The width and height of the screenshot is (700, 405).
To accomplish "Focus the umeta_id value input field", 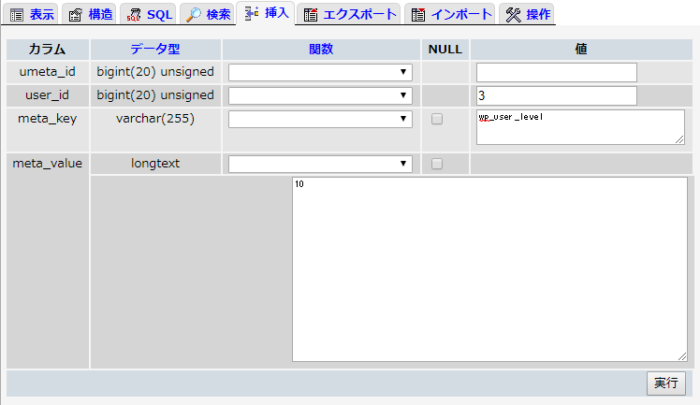I will 556,72.
